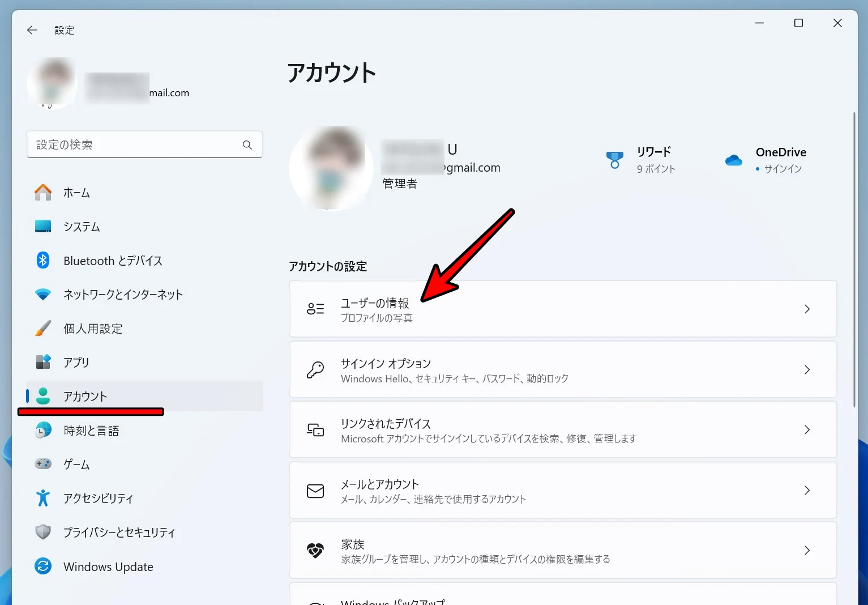Open 時刻と言語 from the sidebar menu
The width and height of the screenshot is (868, 605).
92,430
